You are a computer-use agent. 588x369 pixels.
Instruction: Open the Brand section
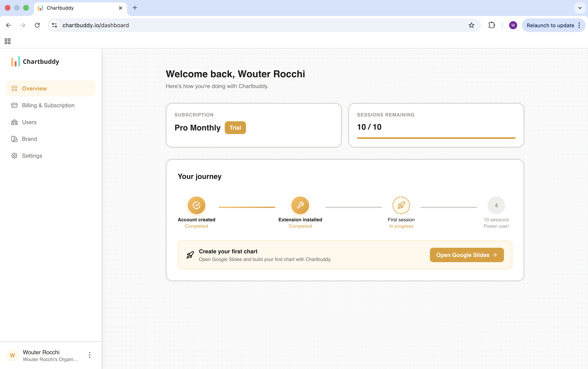coord(30,139)
